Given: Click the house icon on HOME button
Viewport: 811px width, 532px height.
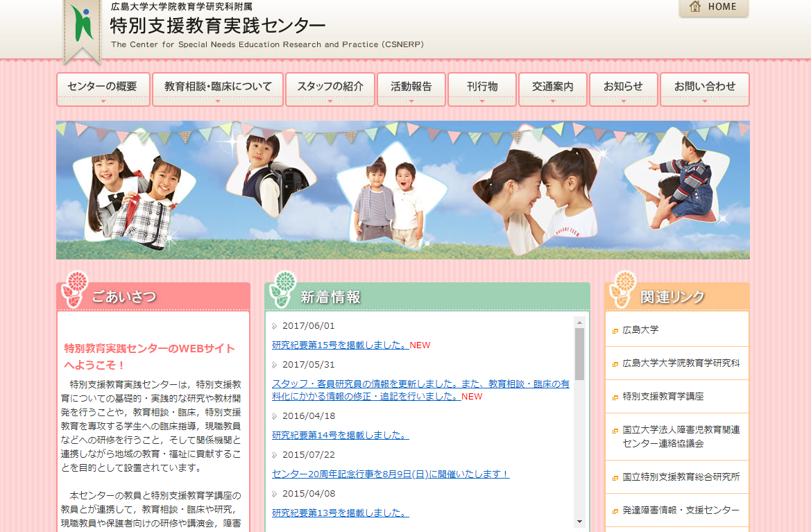Looking at the screenshot, I should click(x=695, y=6).
